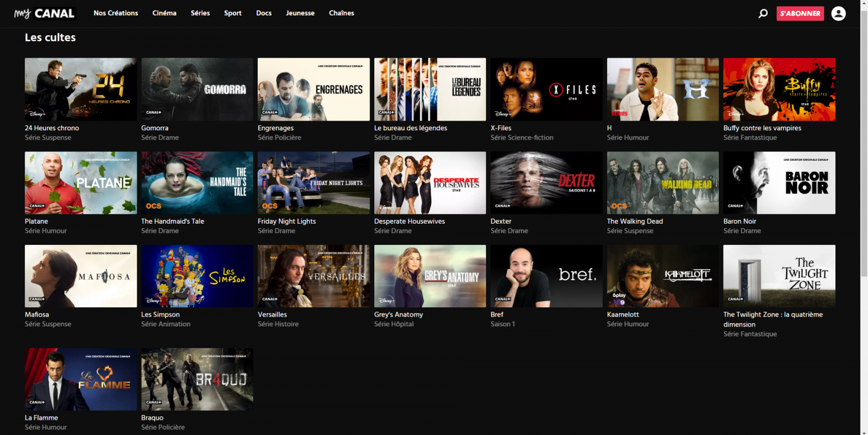
Task: Open the Chaînes menu item
Action: click(x=341, y=13)
